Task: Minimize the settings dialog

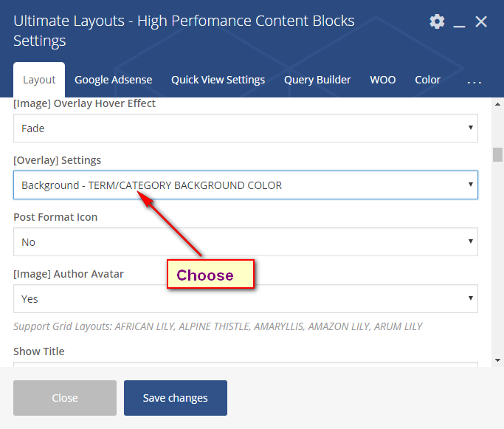Action: point(460,23)
